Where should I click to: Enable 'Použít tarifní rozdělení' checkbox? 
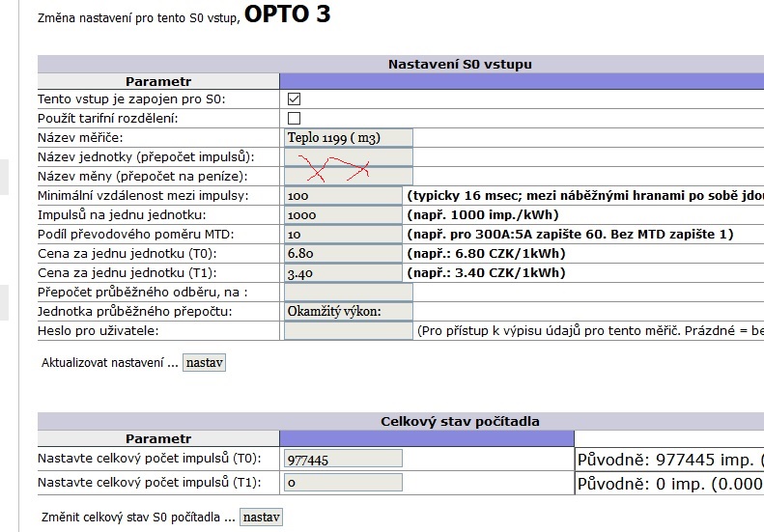[295, 118]
